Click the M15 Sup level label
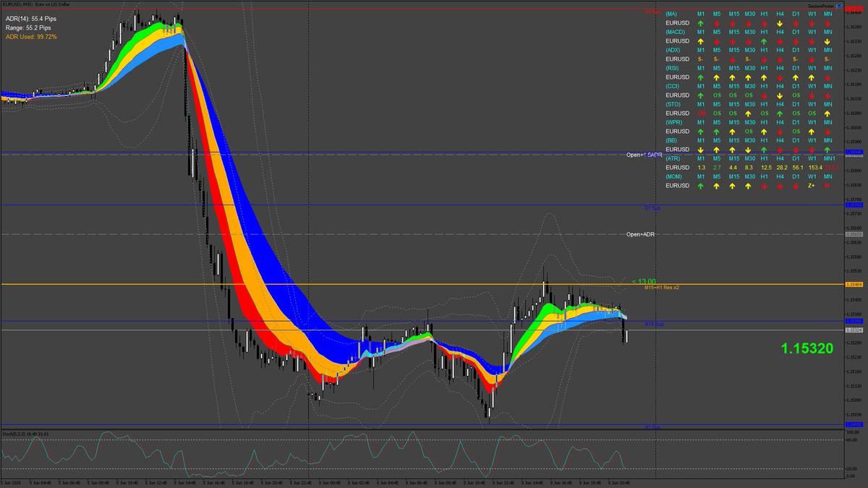 (655, 325)
